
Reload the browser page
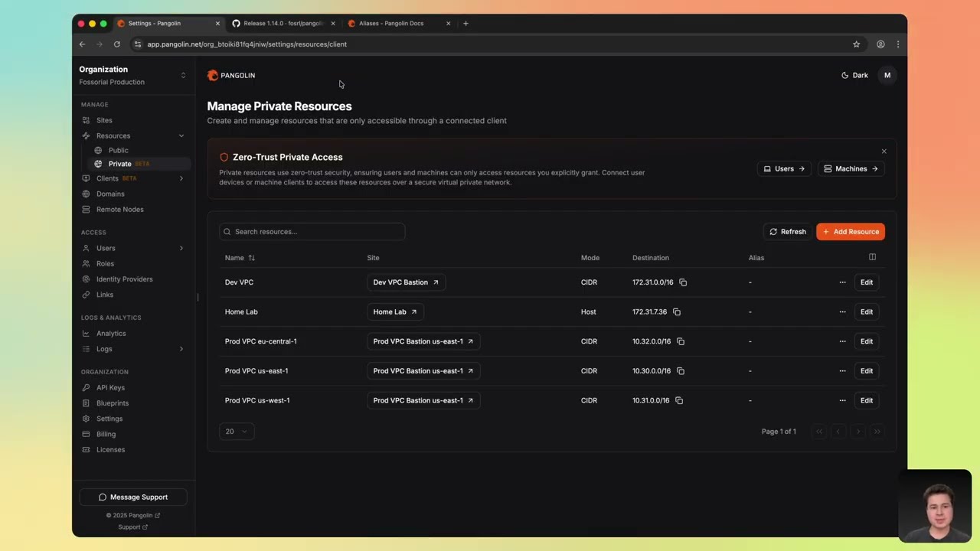tap(117, 44)
